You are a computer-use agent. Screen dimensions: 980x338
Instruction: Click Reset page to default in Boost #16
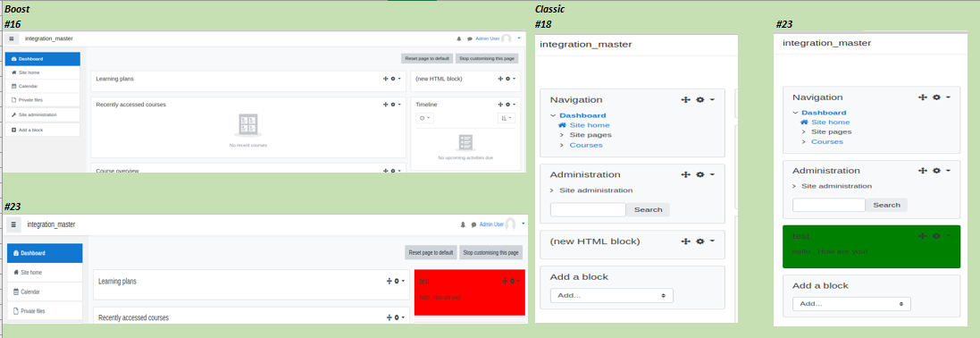click(x=427, y=58)
